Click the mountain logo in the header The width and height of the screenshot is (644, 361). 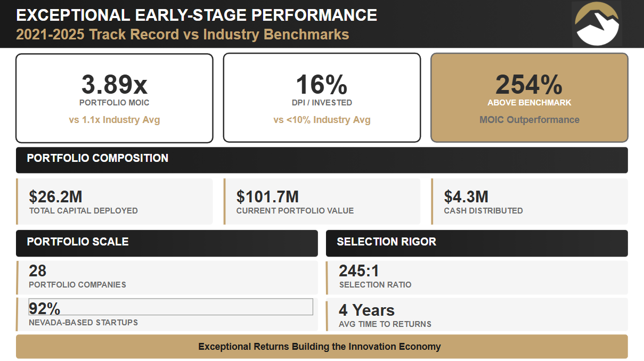[x=597, y=23]
